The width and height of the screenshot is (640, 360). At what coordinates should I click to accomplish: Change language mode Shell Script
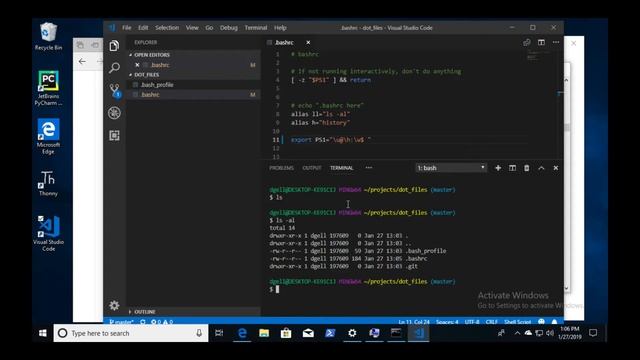click(518, 322)
